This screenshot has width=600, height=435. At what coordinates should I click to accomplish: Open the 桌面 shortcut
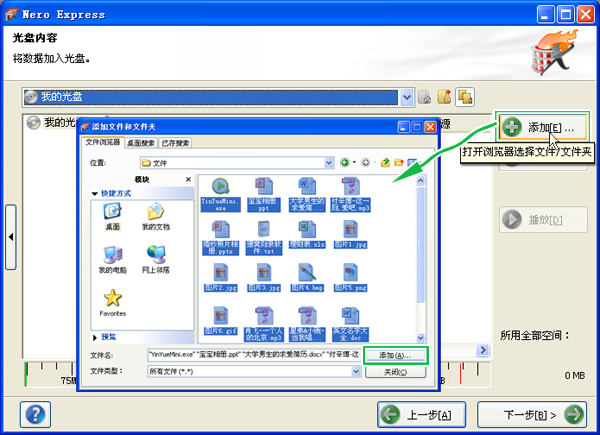click(x=112, y=217)
